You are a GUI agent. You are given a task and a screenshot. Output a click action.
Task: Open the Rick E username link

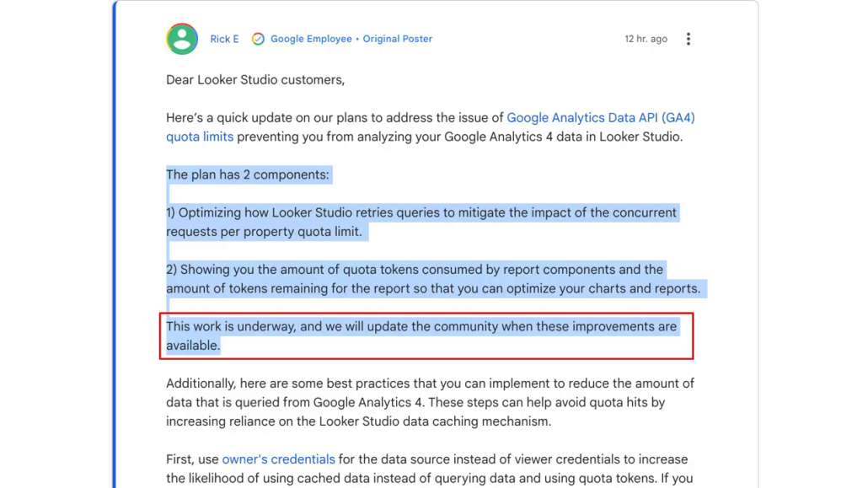[x=224, y=39]
